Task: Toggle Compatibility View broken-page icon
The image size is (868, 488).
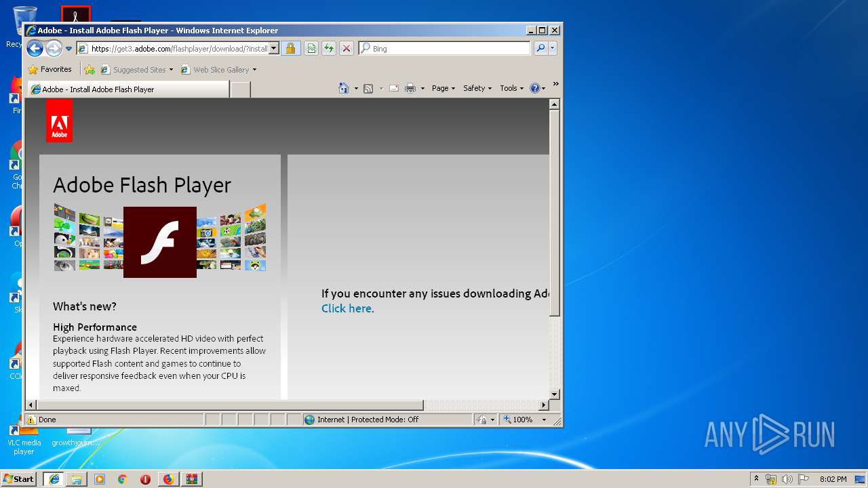Action: click(x=311, y=49)
